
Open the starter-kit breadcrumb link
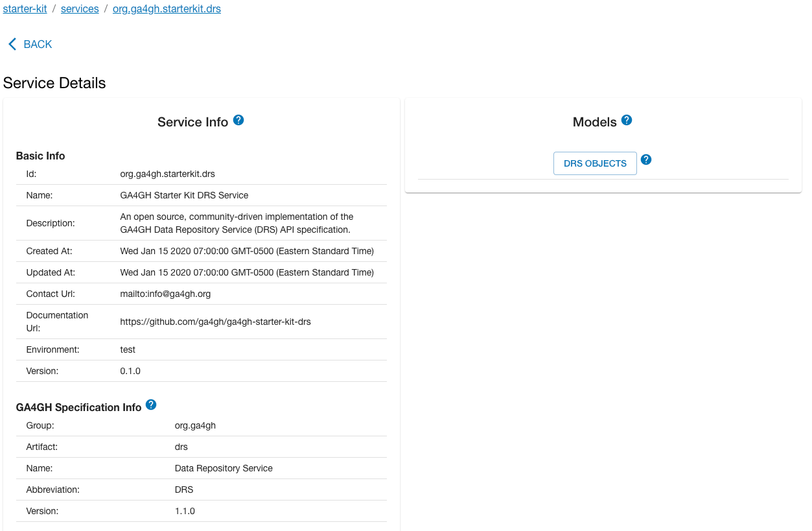point(25,8)
